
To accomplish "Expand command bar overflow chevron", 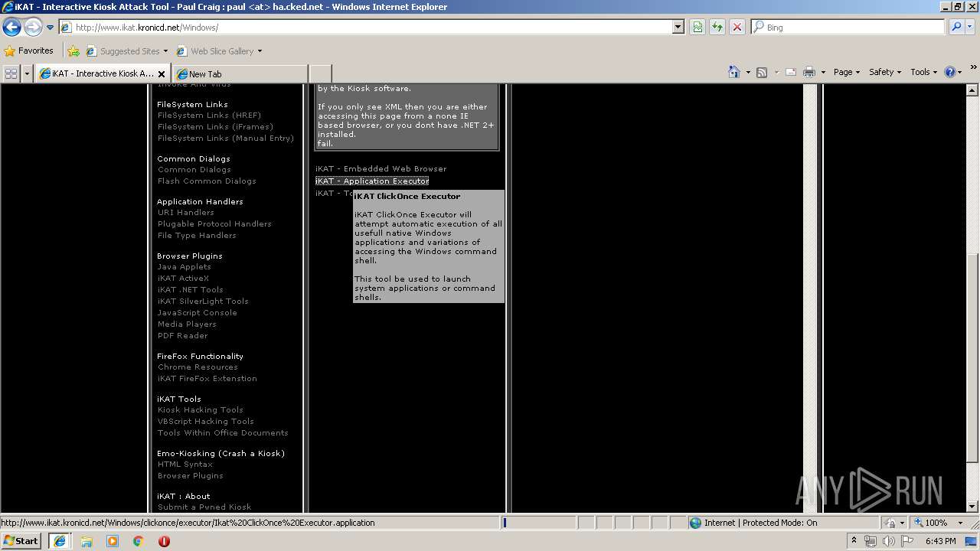I will [x=974, y=68].
